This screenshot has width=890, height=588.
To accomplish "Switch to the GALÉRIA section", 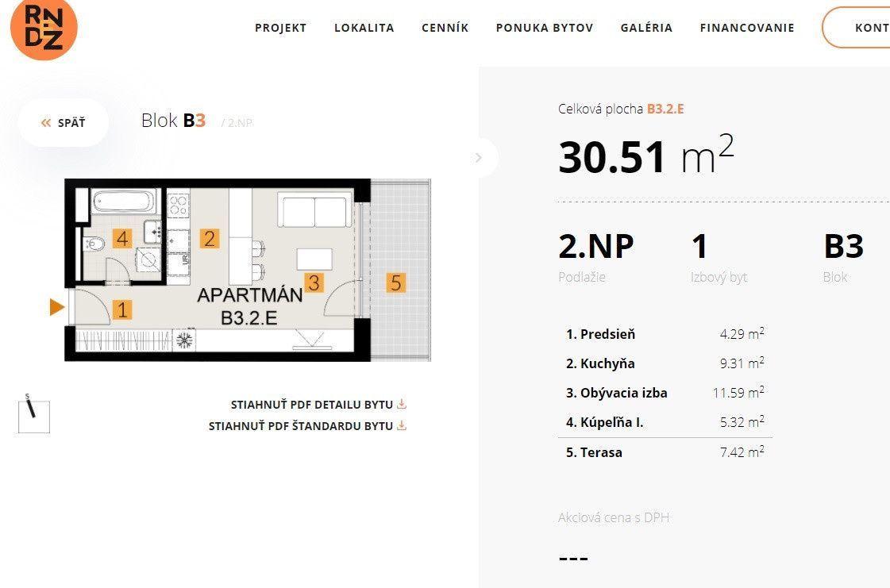I will (646, 28).
